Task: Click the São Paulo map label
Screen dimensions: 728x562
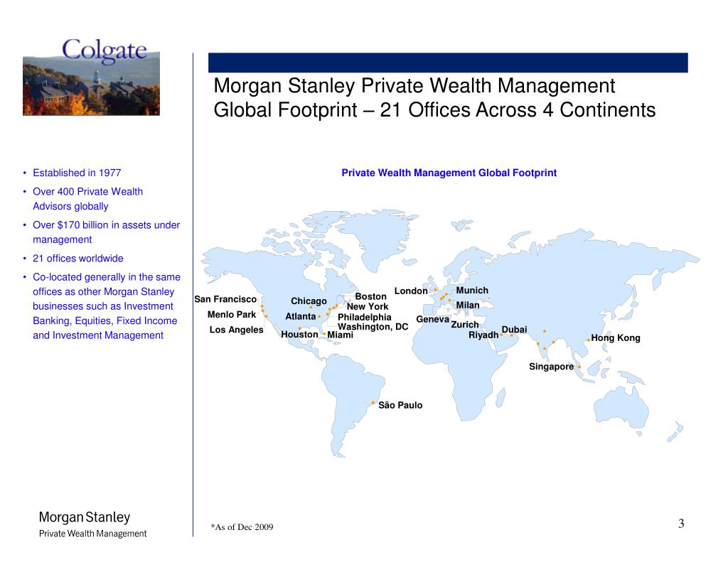Action: (x=400, y=405)
